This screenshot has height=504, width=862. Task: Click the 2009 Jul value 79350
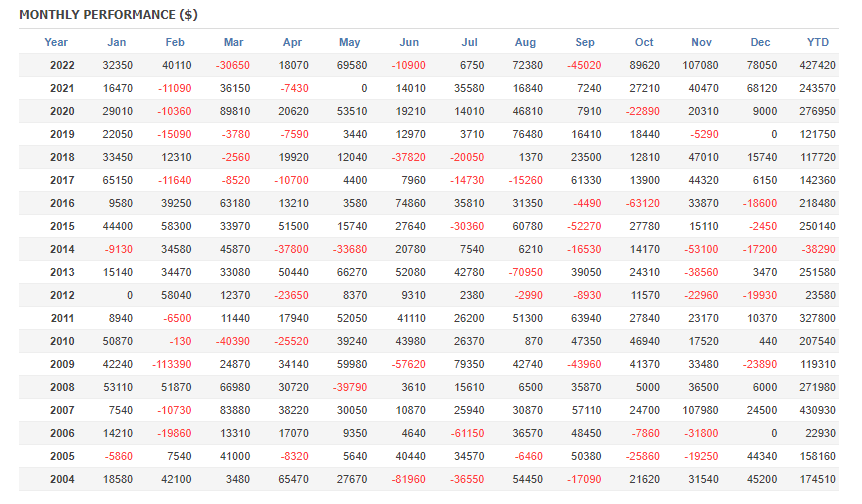pyautogui.click(x=469, y=364)
